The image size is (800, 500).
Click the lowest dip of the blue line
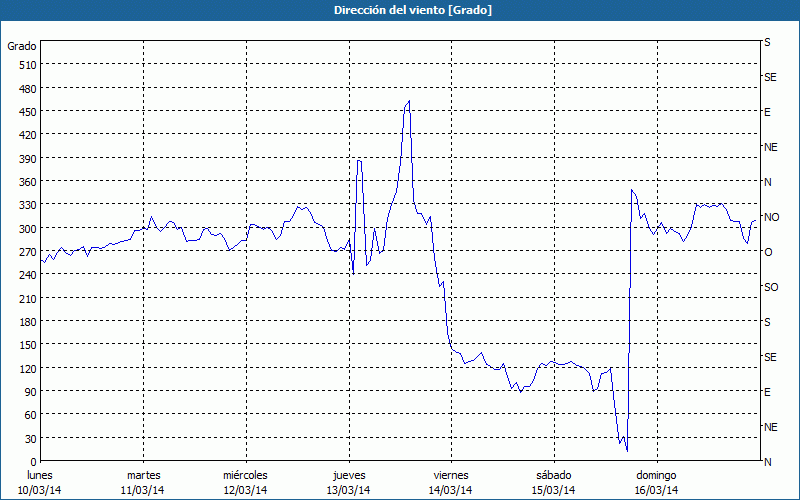coord(627,450)
